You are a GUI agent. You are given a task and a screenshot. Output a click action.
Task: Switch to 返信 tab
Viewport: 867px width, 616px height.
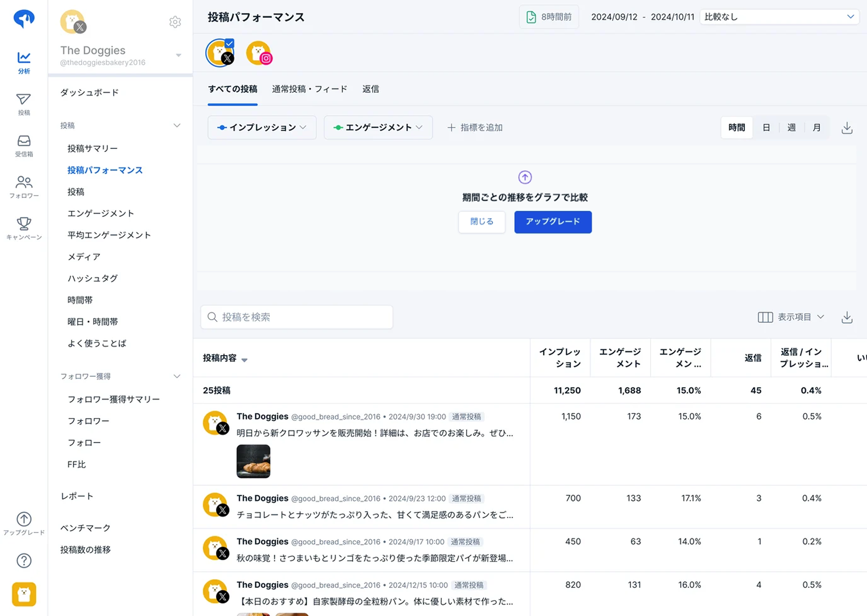pyautogui.click(x=371, y=89)
